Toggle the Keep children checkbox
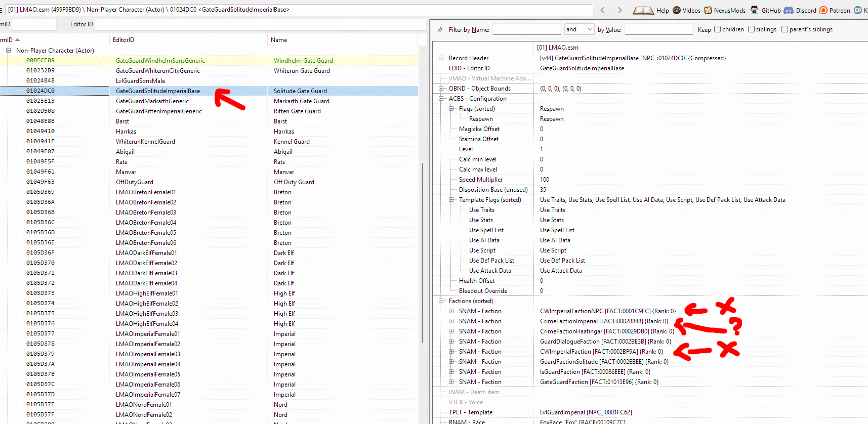The image size is (868, 424). (x=717, y=29)
